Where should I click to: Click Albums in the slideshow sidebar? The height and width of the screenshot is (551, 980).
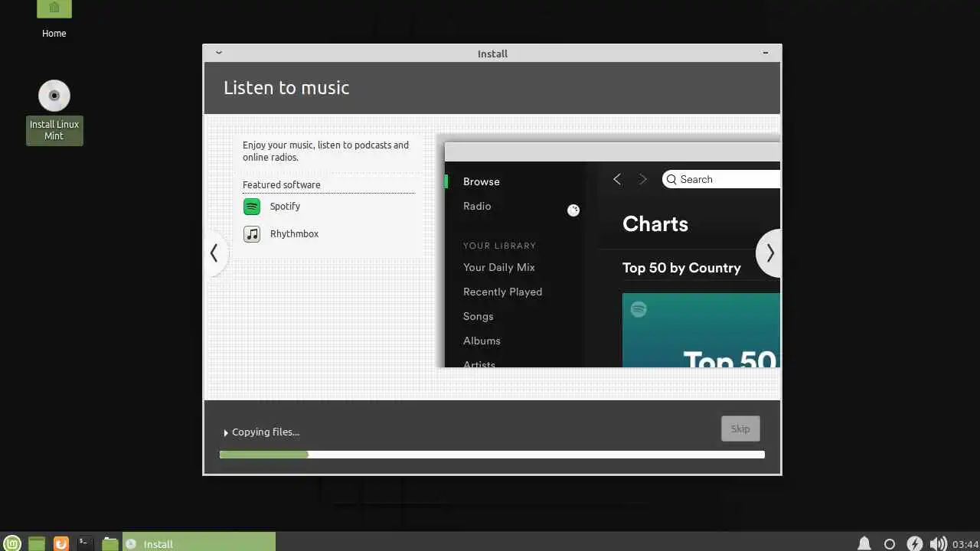tap(482, 341)
